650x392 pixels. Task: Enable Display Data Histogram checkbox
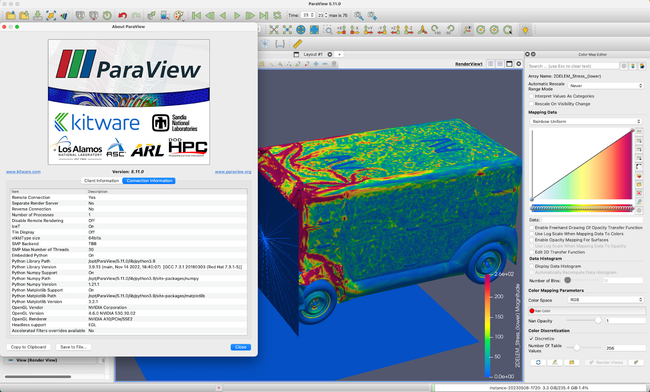click(x=532, y=266)
